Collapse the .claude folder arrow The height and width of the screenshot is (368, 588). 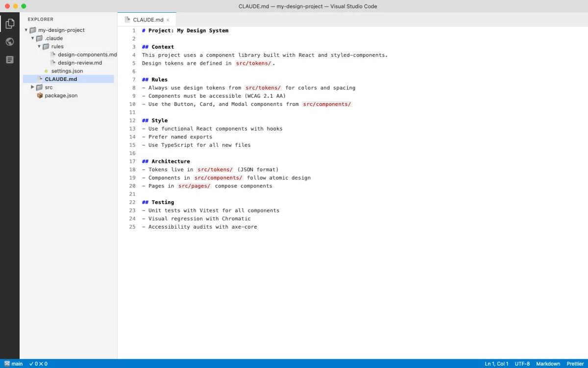(33, 38)
